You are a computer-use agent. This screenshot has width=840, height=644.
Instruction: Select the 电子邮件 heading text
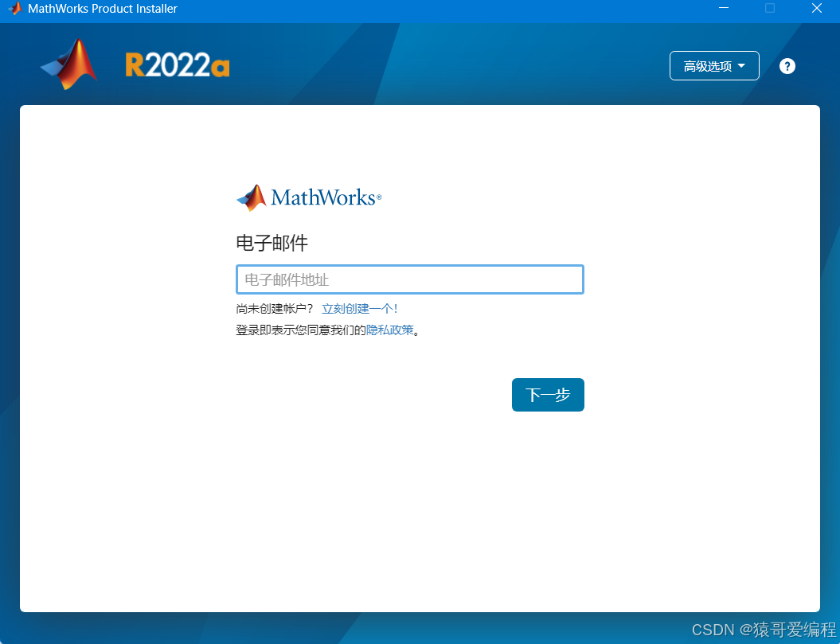coord(272,244)
